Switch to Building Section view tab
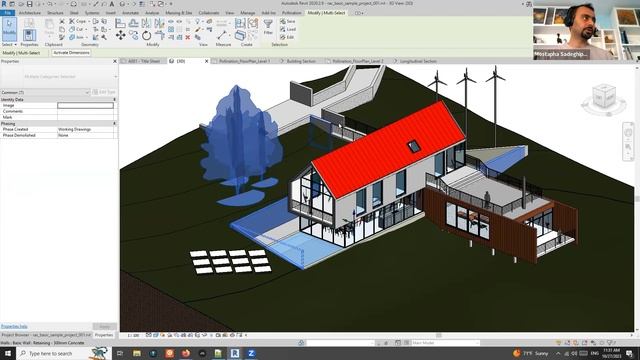The image size is (640, 360). click(x=301, y=61)
